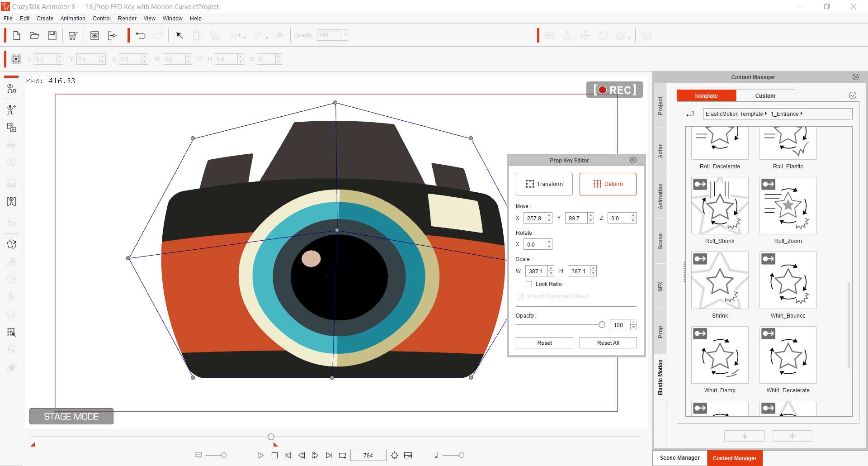Open the ElasticMotion Template path dropdown
The height and width of the screenshot is (466, 868).
coord(765,114)
